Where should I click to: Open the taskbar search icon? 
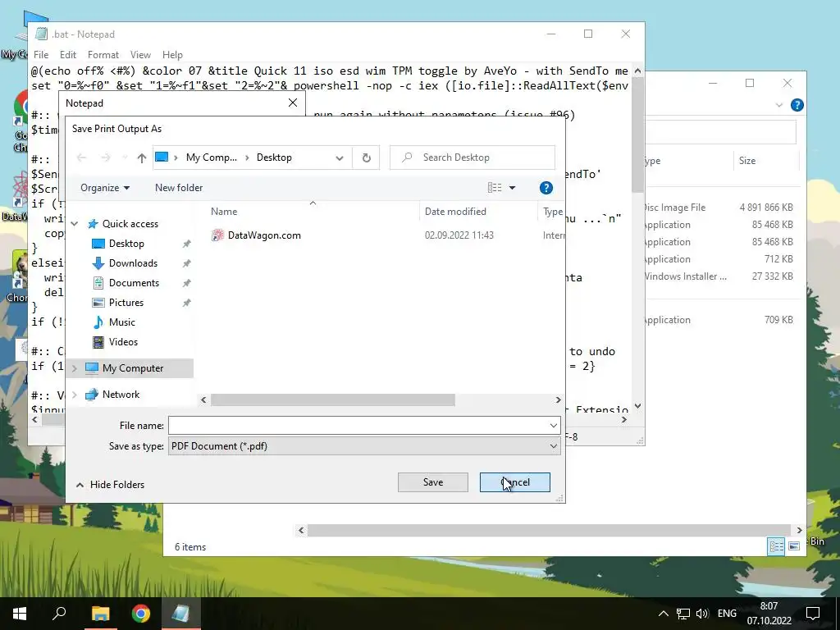[59, 614]
